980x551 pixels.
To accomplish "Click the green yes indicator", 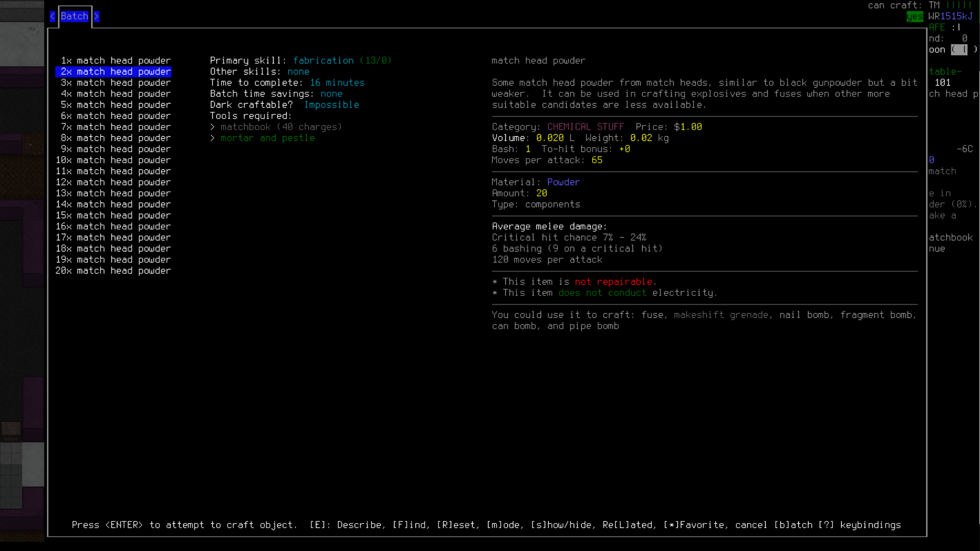I will [x=914, y=17].
